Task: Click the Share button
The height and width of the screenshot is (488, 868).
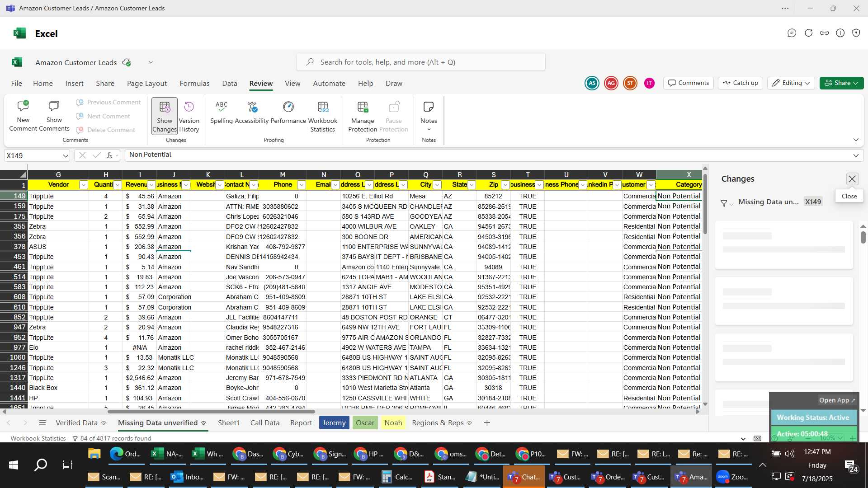Action: click(x=841, y=83)
